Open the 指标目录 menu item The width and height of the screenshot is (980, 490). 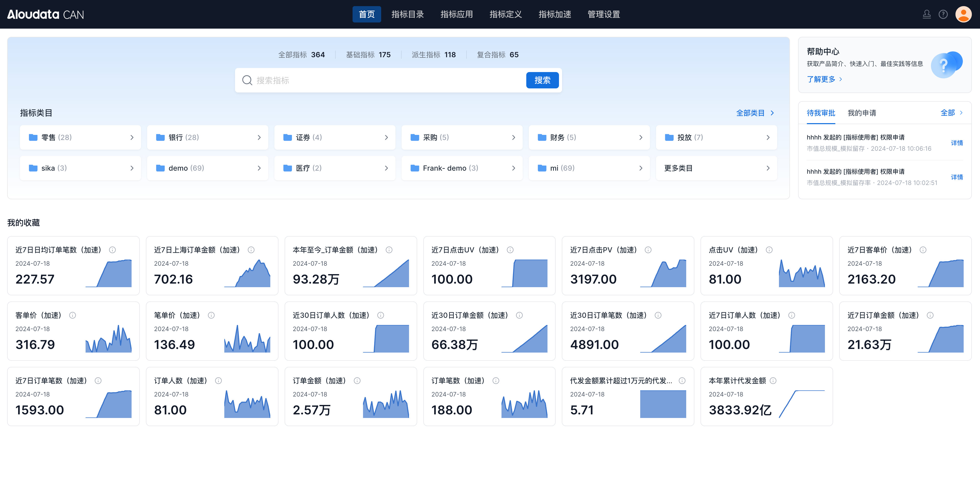407,15
